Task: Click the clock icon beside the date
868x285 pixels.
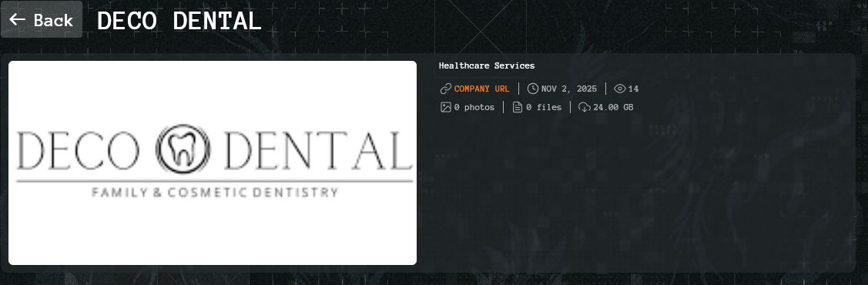Action: 533,89
